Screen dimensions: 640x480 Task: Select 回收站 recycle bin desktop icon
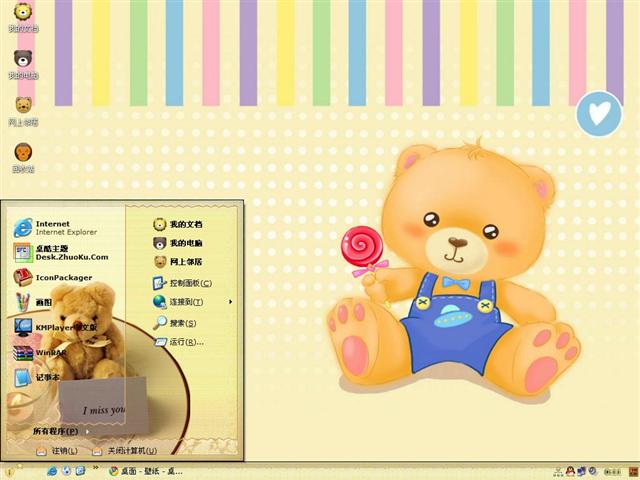point(23,158)
